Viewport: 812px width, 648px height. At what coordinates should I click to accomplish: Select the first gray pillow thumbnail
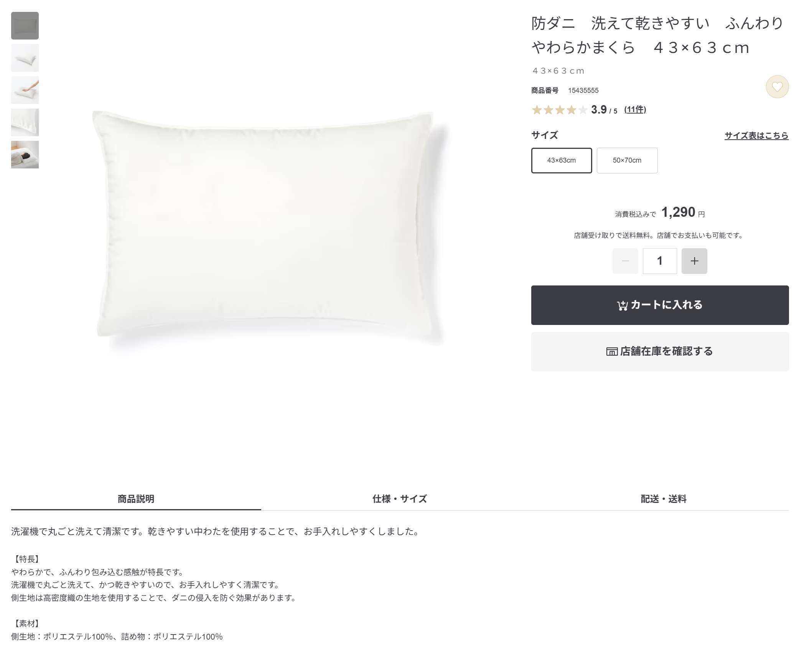pyautogui.click(x=25, y=26)
